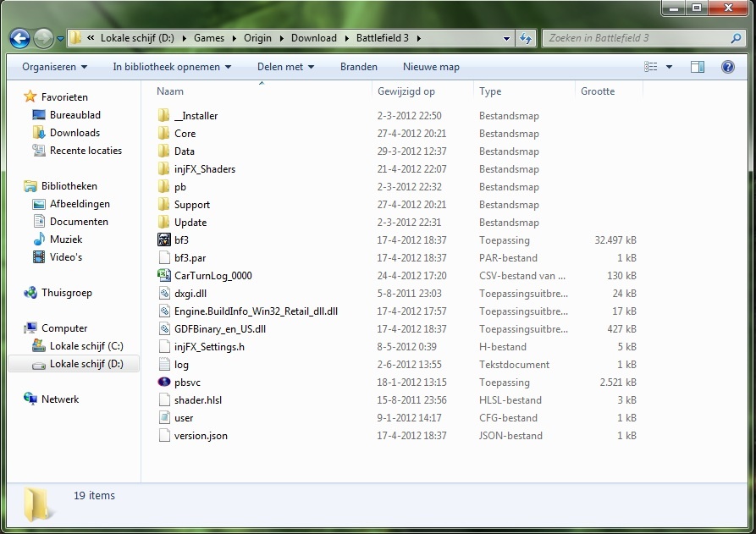This screenshot has width=756, height=534.
Task: Open Bureaublad in favorites
Action: (74, 115)
